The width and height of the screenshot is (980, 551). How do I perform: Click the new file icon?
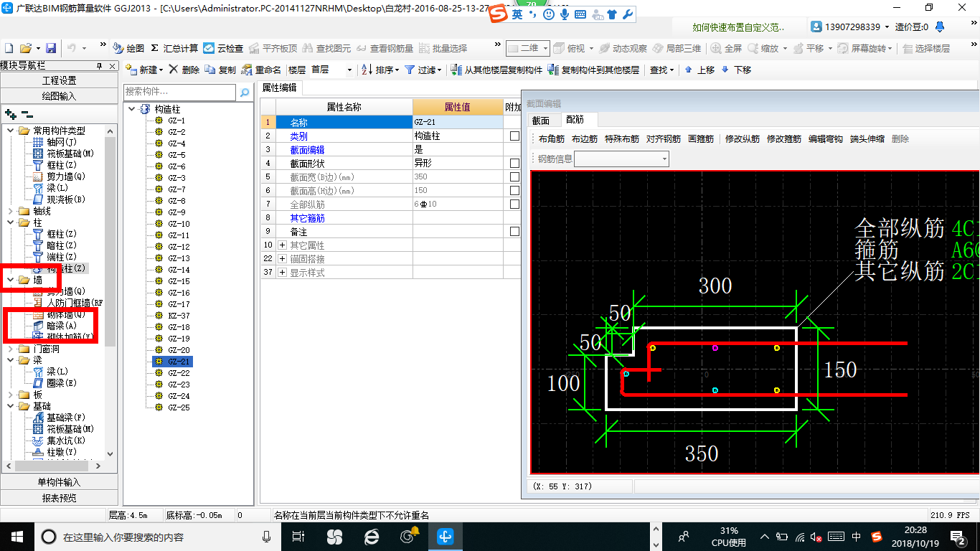[x=9, y=48]
